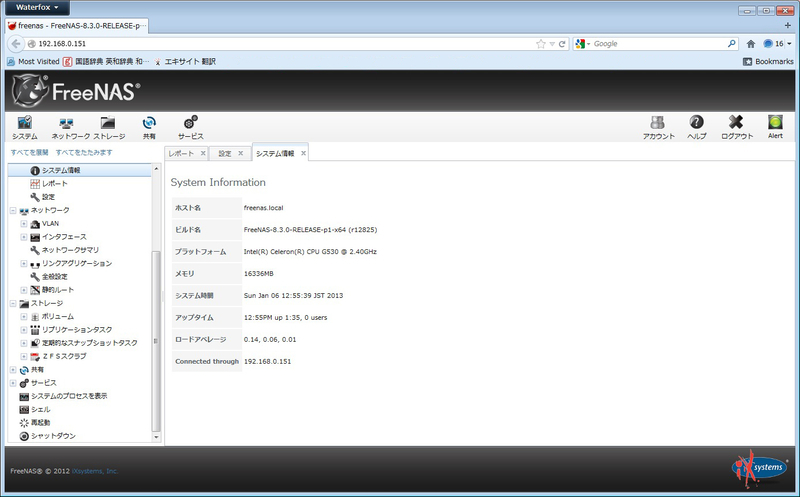Image resolution: width=800 pixels, height=497 pixels.
Task: Open a new browser tab
Action: pos(788,25)
